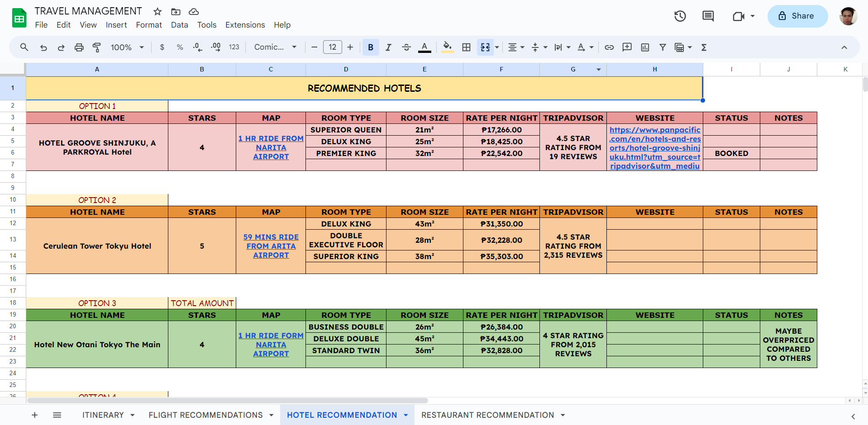The image size is (868, 425).
Task: Show the side panel arrow
Action: click(853, 416)
